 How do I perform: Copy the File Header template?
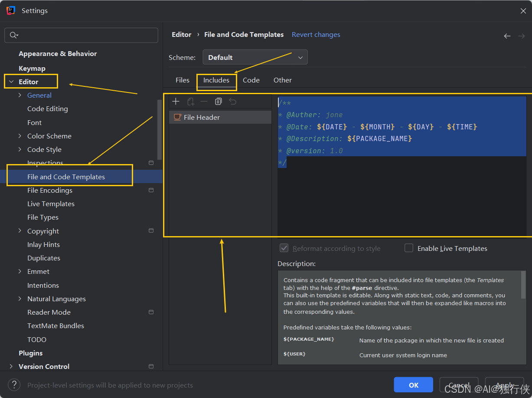(219, 102)
